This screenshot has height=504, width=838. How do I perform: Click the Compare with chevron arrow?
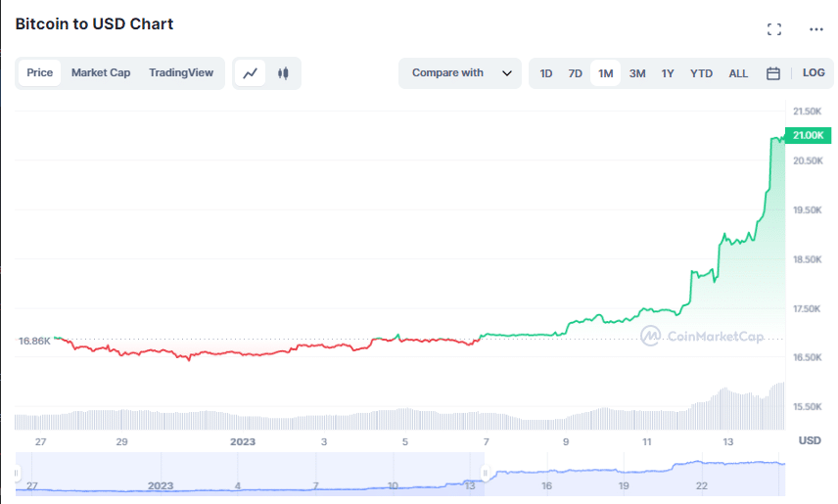[507, 73]
